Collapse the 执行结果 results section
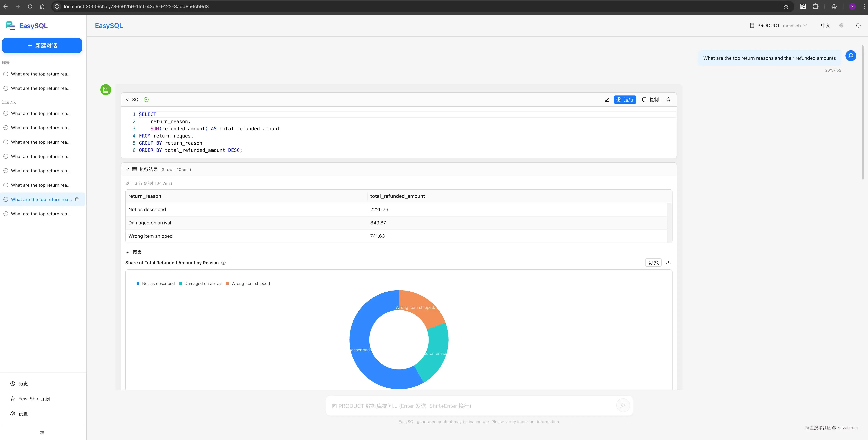The height and width of the screenshot is (440, 868). point(127,169)
